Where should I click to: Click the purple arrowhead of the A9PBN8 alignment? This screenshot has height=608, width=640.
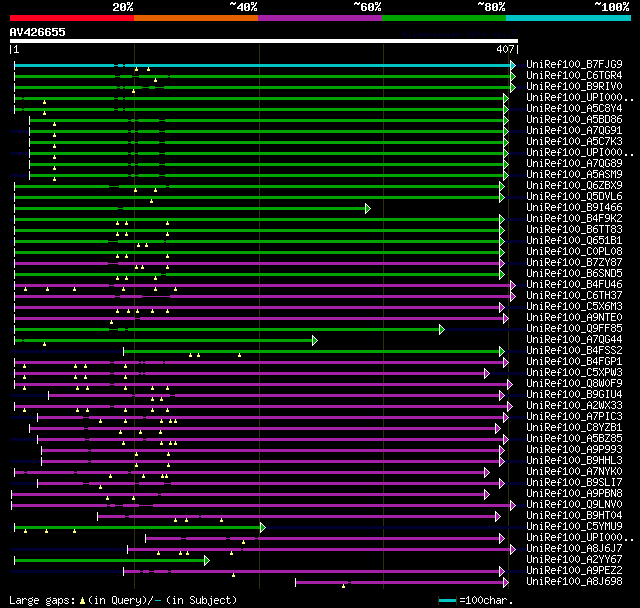(x=487, y=495)
